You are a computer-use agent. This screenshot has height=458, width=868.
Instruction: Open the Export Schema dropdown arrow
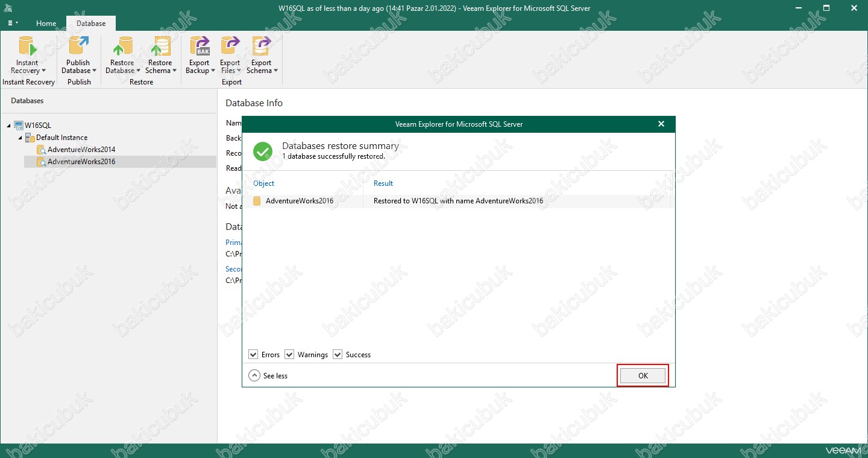(x=276, y=71)
